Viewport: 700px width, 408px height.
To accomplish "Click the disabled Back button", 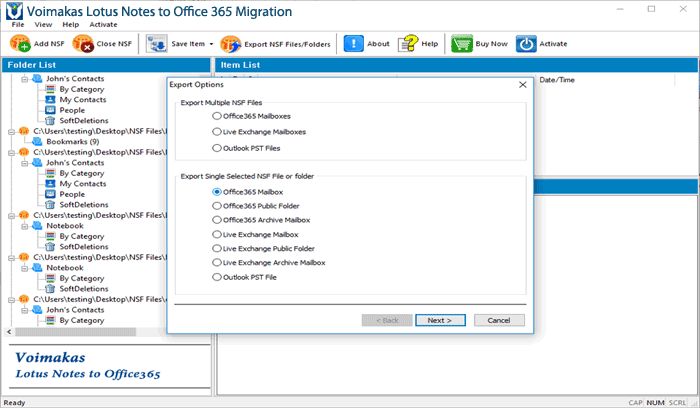I will click(x=387, y=320).
